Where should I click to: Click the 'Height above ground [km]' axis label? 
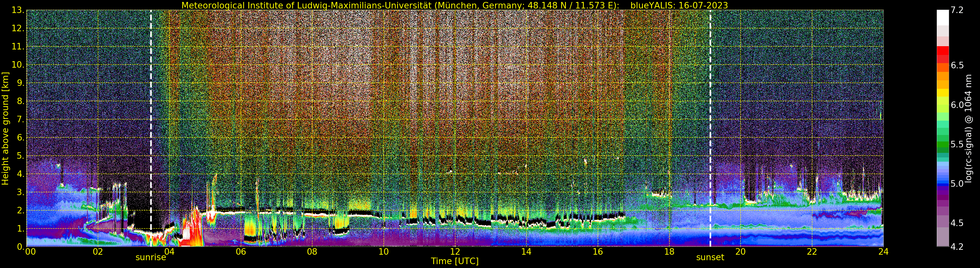click(5, 128)
